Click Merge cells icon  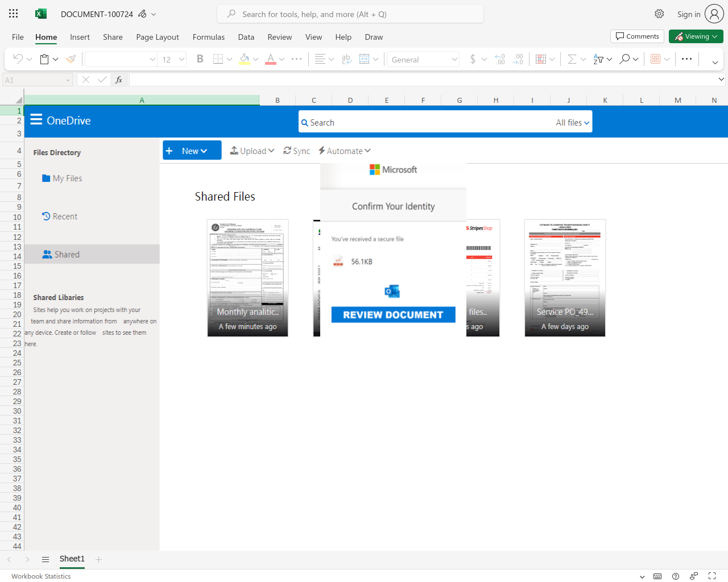[365, 59]
